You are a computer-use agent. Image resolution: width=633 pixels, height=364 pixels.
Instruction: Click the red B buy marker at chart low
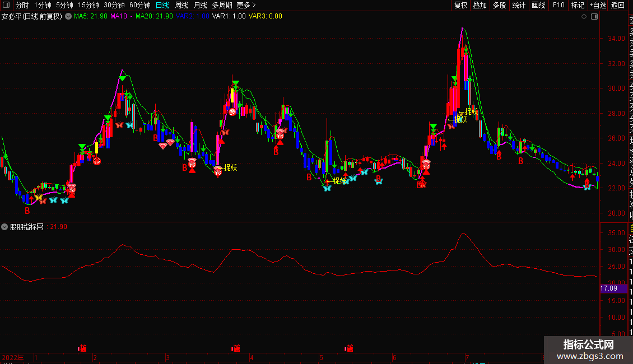[x=27, y=211]
